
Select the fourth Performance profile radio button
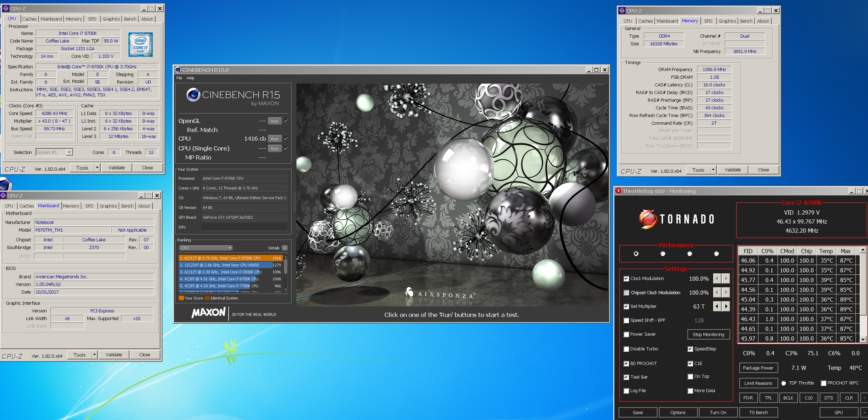coord(716,254)
